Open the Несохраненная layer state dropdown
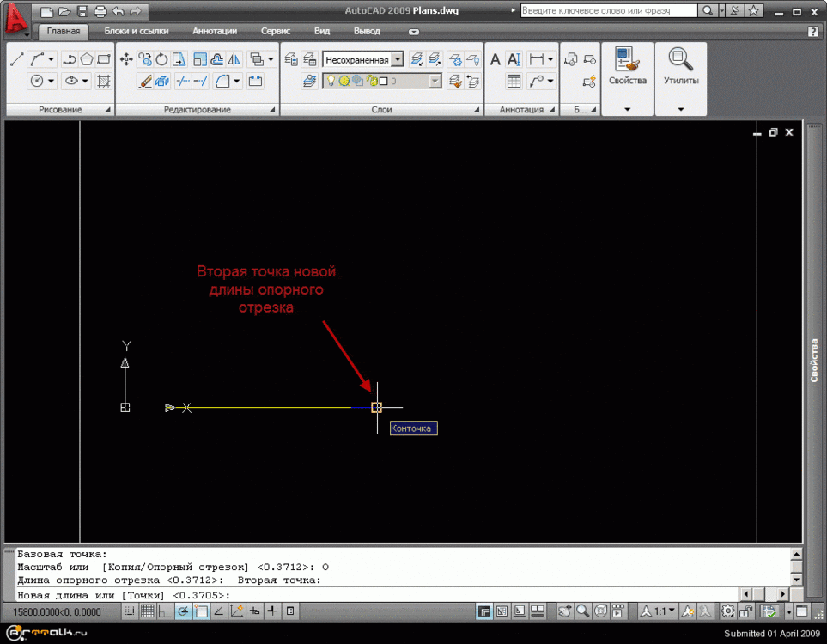This screenshot has height=644, width=827. (x=397, y=60)
